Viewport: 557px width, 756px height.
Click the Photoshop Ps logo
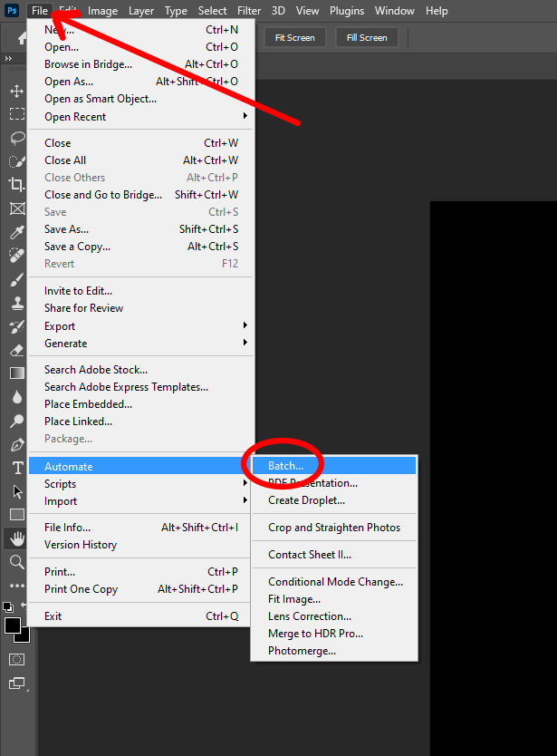point(12,10)
